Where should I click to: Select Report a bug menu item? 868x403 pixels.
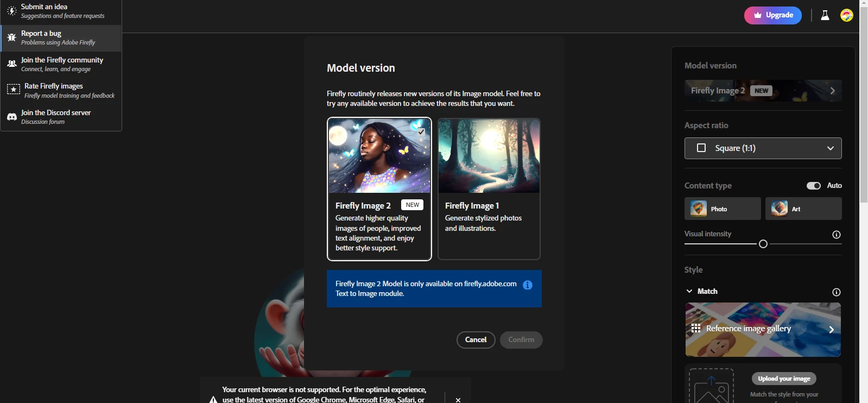(x=61, y=37)
